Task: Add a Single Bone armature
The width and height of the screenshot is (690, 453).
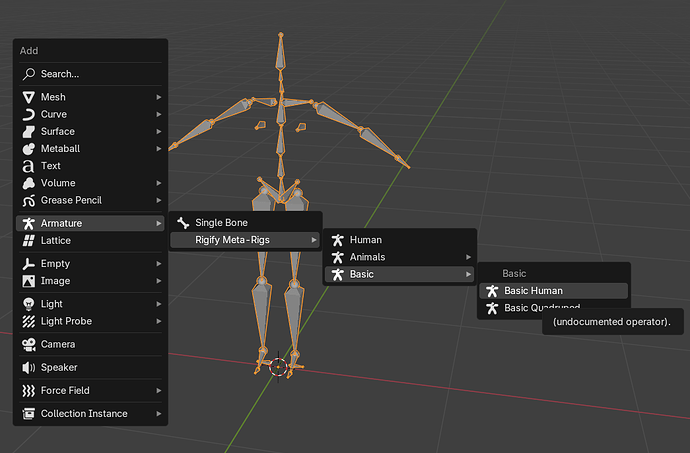Action: tap(245, 223)
